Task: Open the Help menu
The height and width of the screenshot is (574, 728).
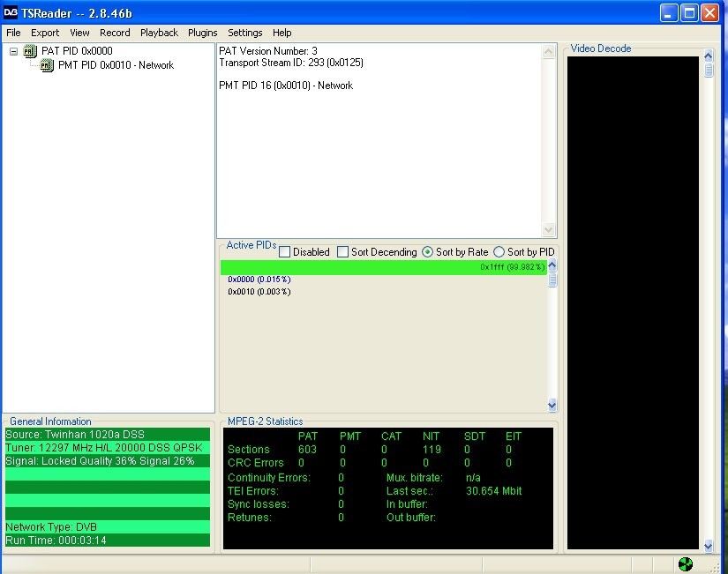Action: (281, 33)
